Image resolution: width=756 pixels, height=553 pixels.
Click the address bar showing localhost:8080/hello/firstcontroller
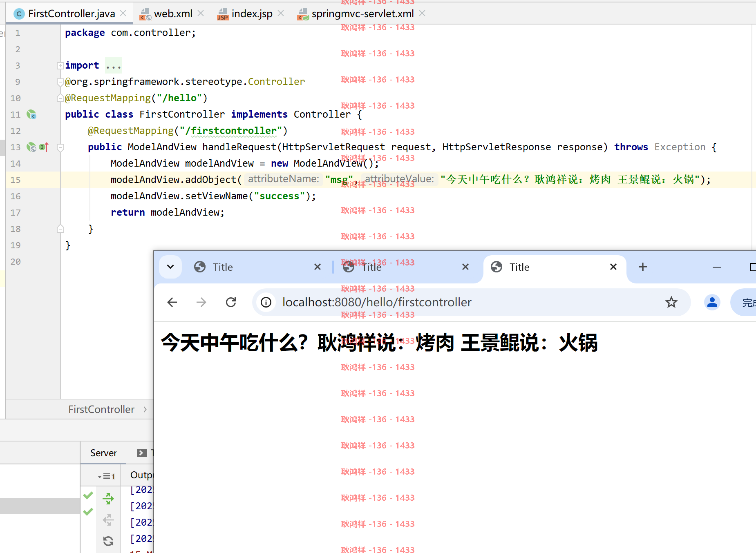(471, 302)
